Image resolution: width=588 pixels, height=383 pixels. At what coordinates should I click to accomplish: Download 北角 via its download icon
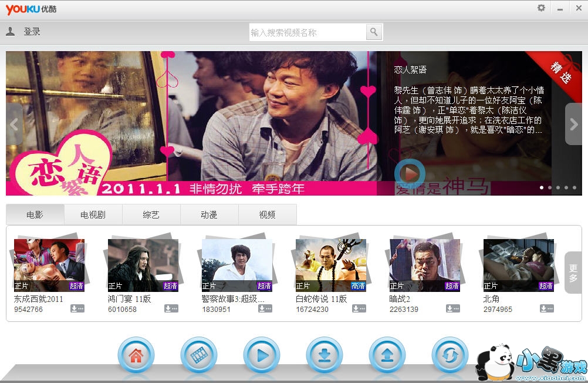[x=547, y=308]
